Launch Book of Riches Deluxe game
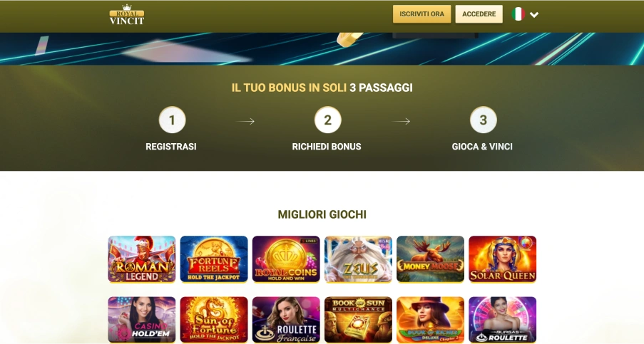This screenshot has width=644, height=344. [431, 320]
